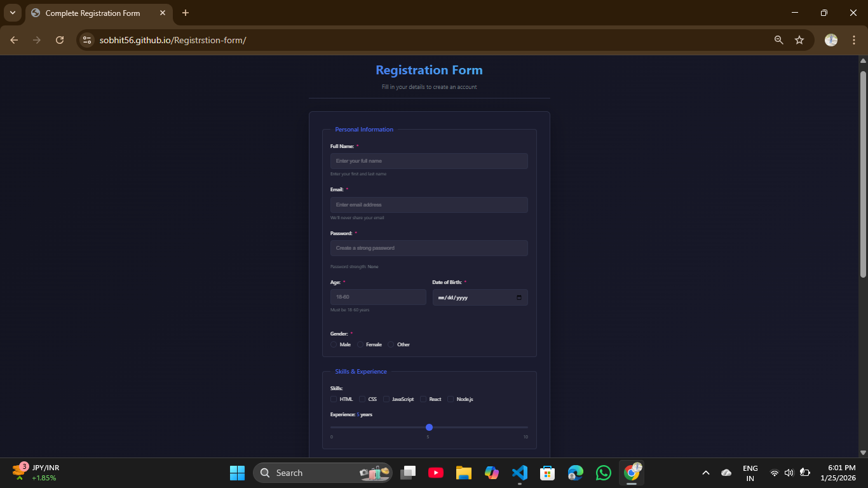Open the Chrome three-dot menu
Image resolution: width=868 pixels, height=488 pixels.
(x=854, y=39)
